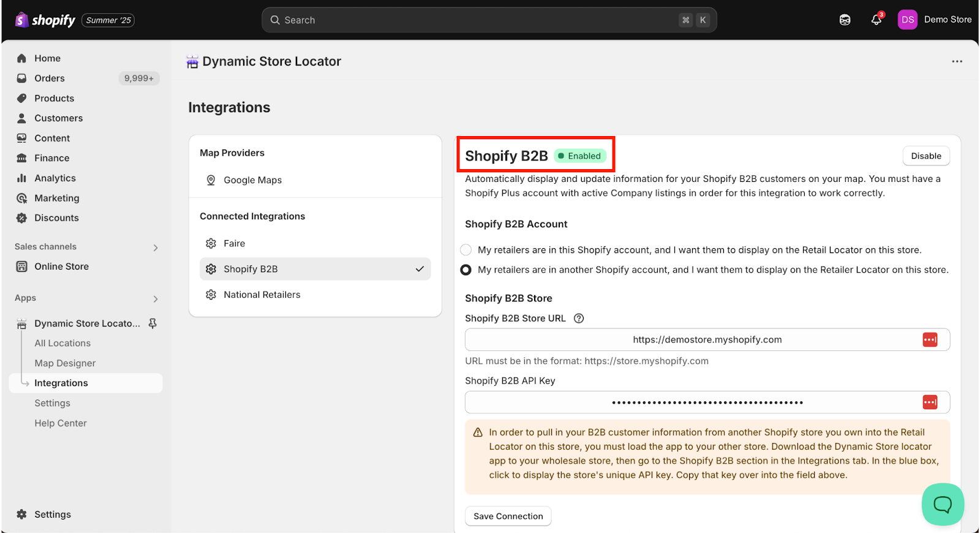Image resolution: width=980 pixels, height=533 pixels.
Task: Click the Analytics bar chart icon
Action: (22, 178)
